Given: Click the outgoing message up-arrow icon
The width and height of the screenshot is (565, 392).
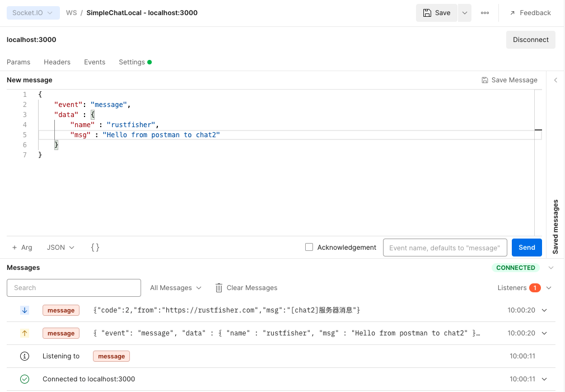Looking at the screenshot, I should coord(25,333).
